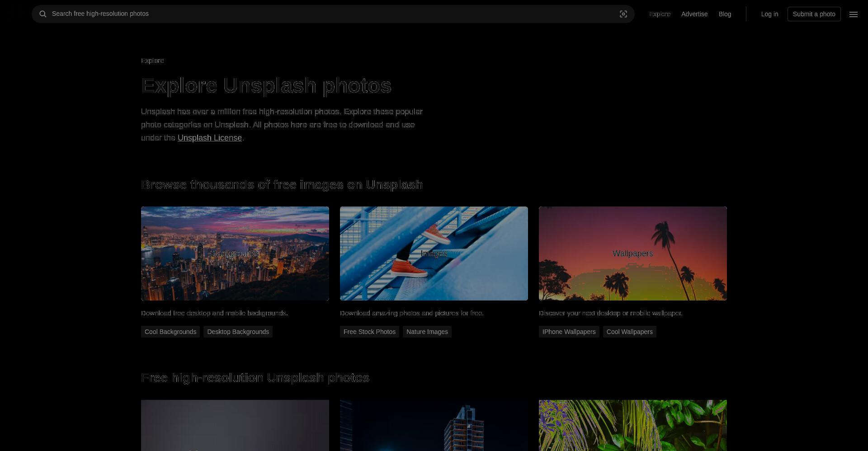868x451 pixels.
Task: Click the Log in link
Action: tap(769, 14)
